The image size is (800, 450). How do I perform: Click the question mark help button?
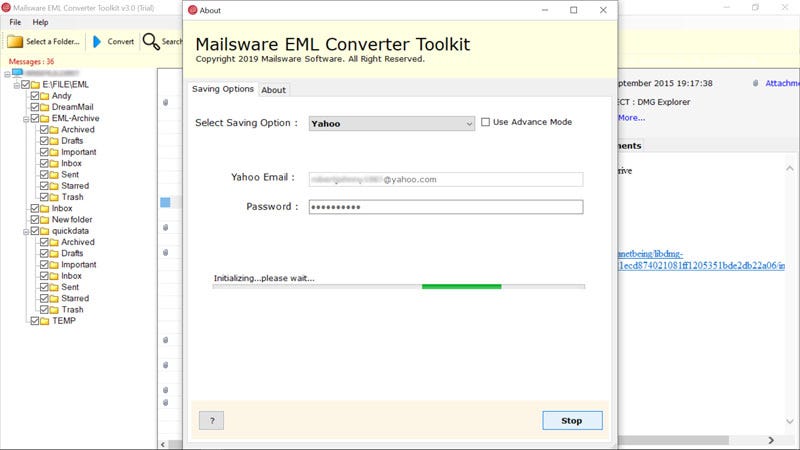point(211,420)
